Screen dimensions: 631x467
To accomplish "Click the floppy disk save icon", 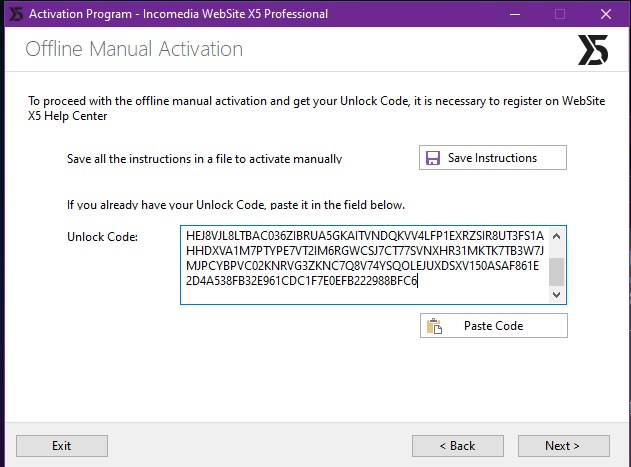I will click(433, 158).
